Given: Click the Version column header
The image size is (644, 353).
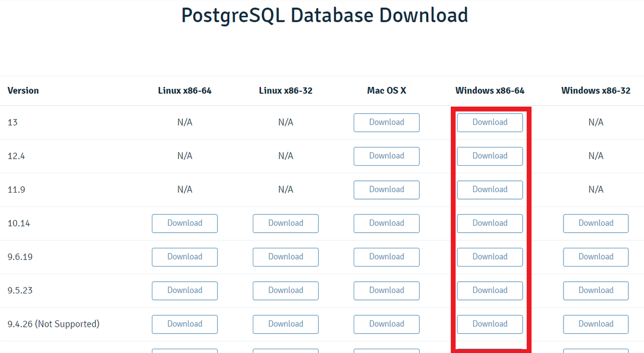Looking at the screenshot, I should [23, 91].
